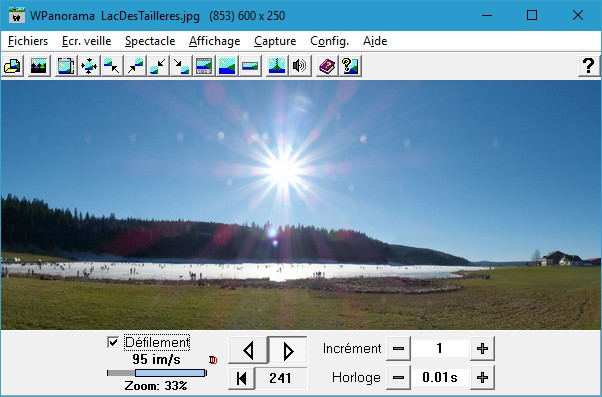Screen dimensions: 602x397
Task: Maximize the WPanorama window
Action: pyautogui.click(x=532, y=15)
